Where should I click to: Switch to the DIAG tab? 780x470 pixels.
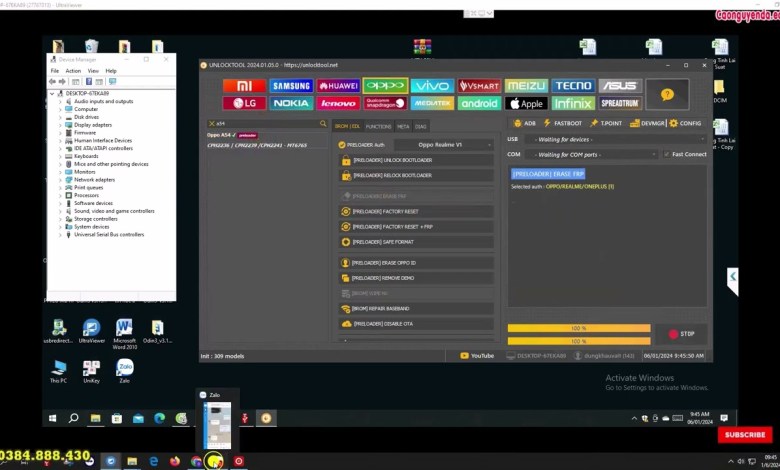pos(421,126)
